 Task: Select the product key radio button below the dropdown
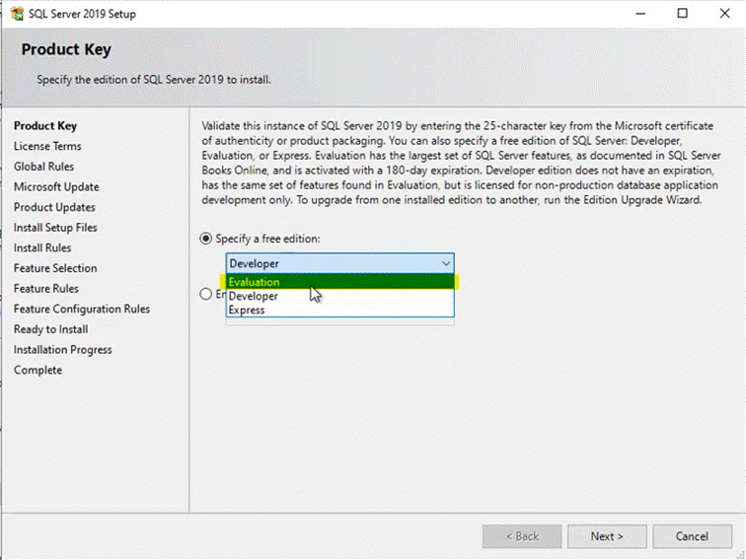point(205,294)
